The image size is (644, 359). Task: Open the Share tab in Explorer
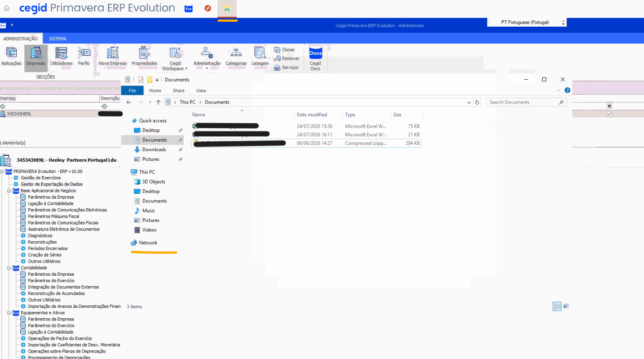pyautogui.click(x=178, y=91)
